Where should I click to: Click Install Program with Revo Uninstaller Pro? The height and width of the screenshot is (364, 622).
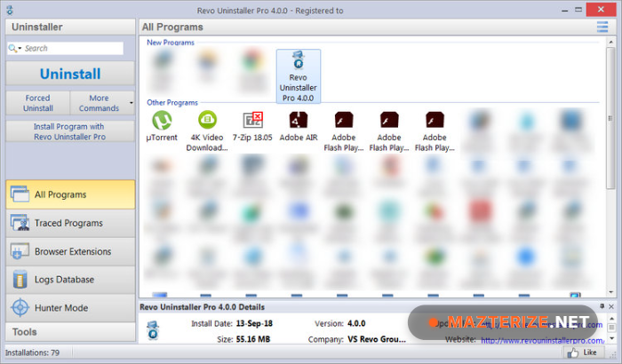(x=70, y=131)
